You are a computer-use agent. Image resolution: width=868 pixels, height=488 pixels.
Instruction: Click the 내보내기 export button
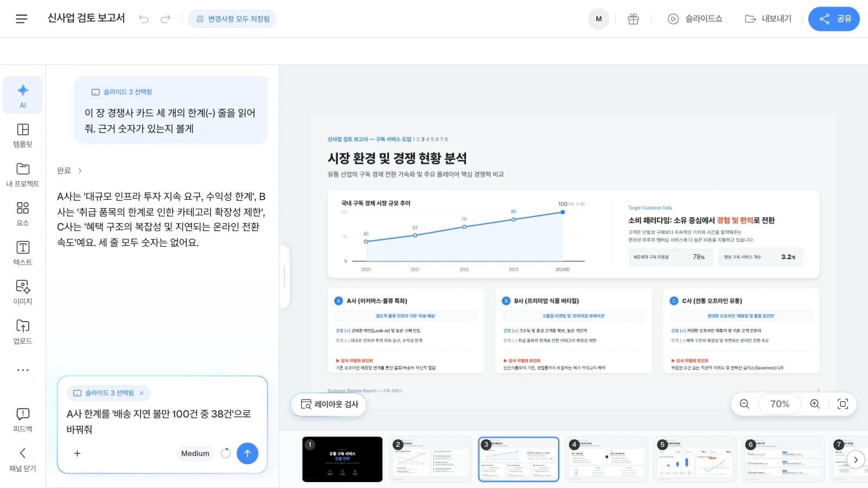[x=768, y=19]
